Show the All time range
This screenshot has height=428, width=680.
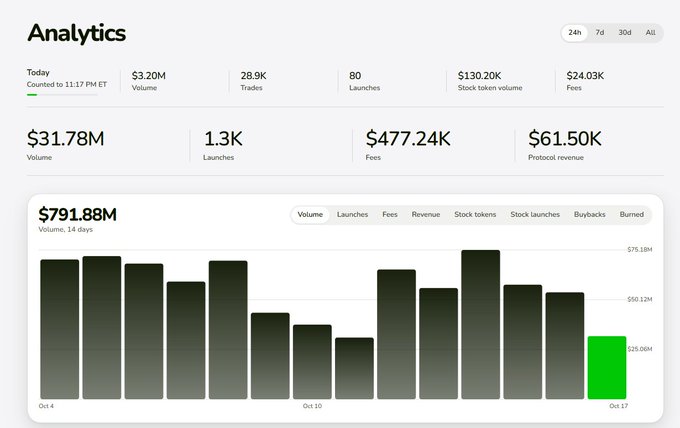tap(650, 33)
